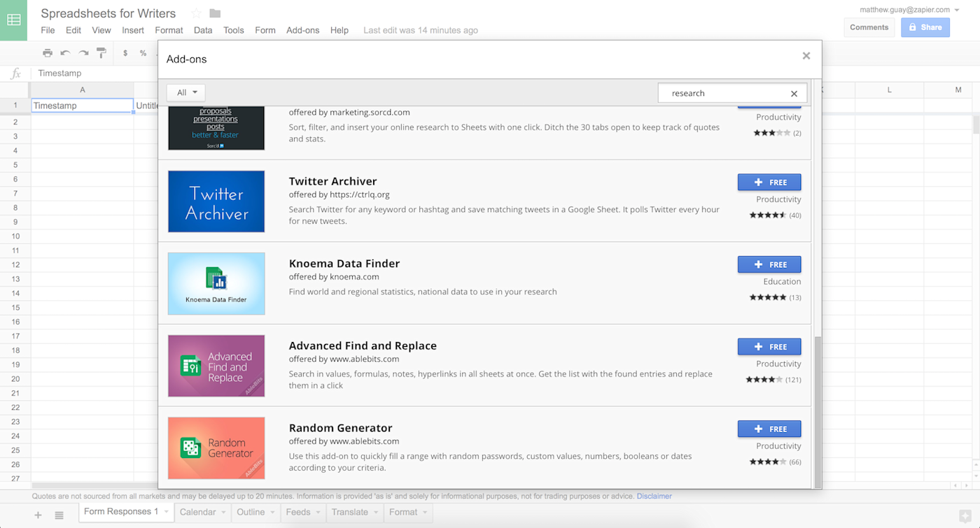Image resolution: width=980 pixels, height=528 pixels.
Task: Open the Tools menu
Action: tap(234, 30)
